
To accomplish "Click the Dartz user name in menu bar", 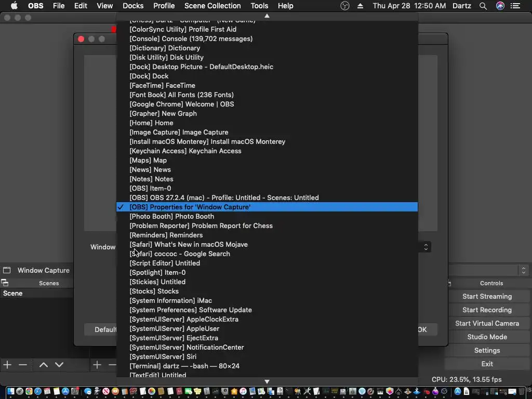I will click(462, 6).
